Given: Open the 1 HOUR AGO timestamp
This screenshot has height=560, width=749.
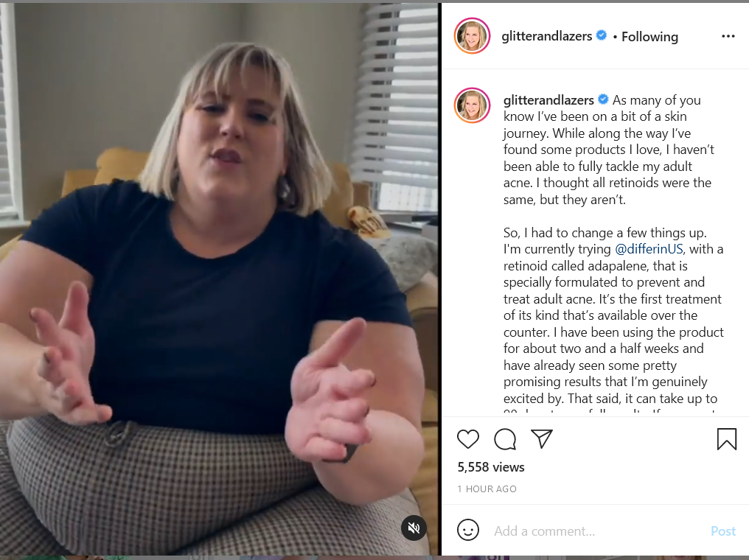Looking at the screenshot, I should [487, 489].
